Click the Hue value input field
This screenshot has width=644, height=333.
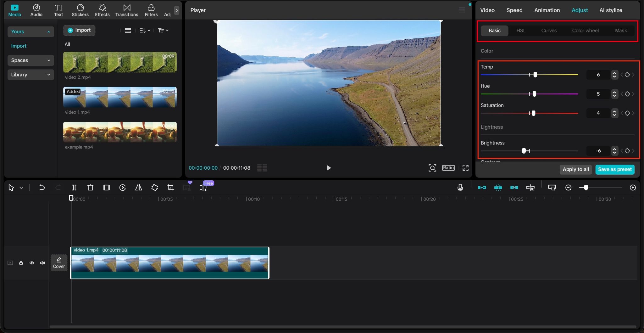(x=598, y=94)
